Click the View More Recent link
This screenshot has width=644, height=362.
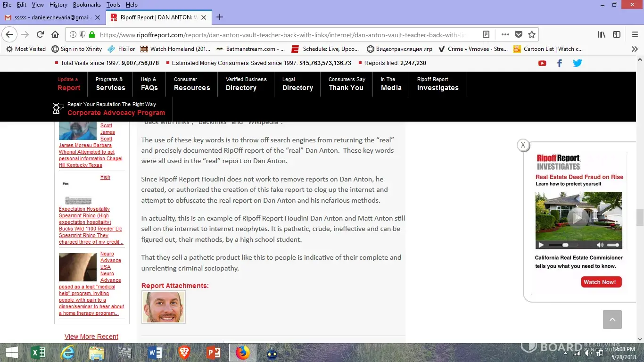tap(91, 337)
